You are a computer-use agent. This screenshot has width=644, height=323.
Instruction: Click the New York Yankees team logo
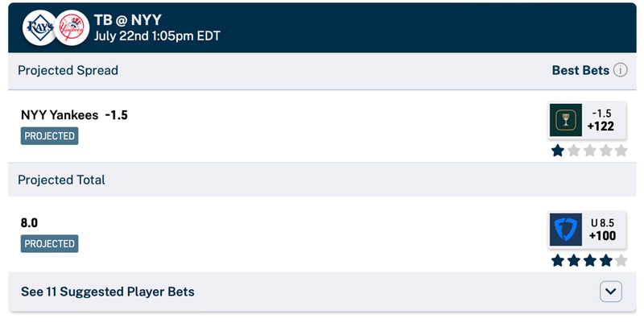click(x=72, y=28)
